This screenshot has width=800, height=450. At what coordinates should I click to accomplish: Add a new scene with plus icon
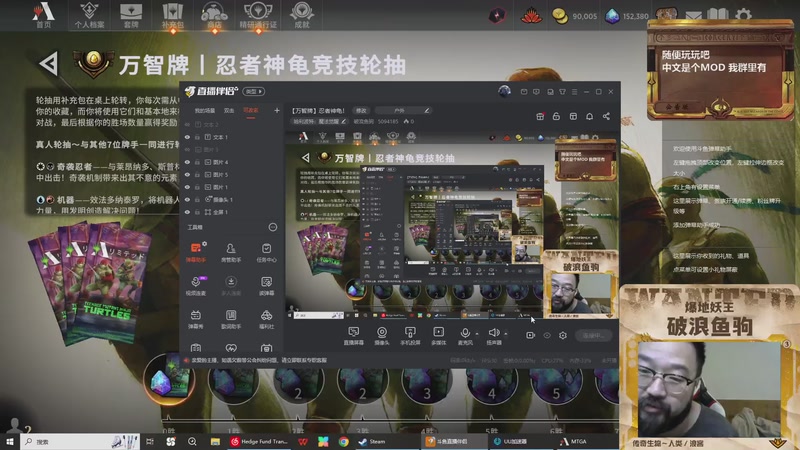(277, 110)
